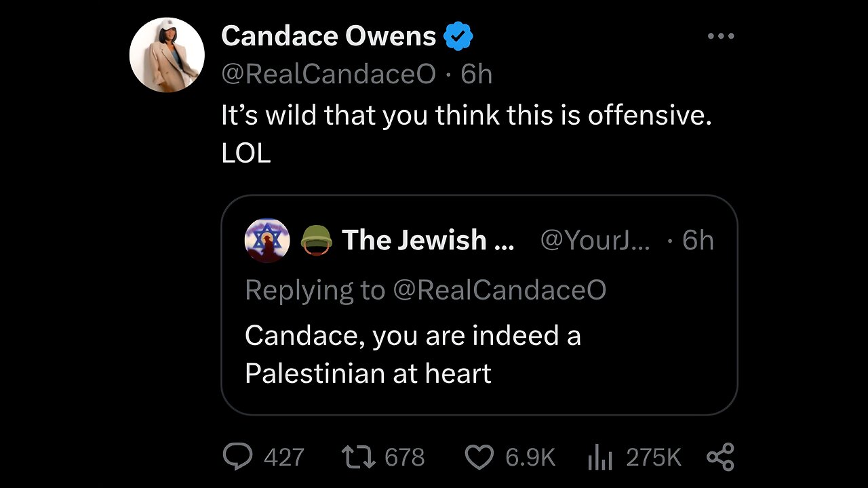Open view analytics bar chart icon
The width and height of the screenshot is (868, 488).
[x=599, y=458]
